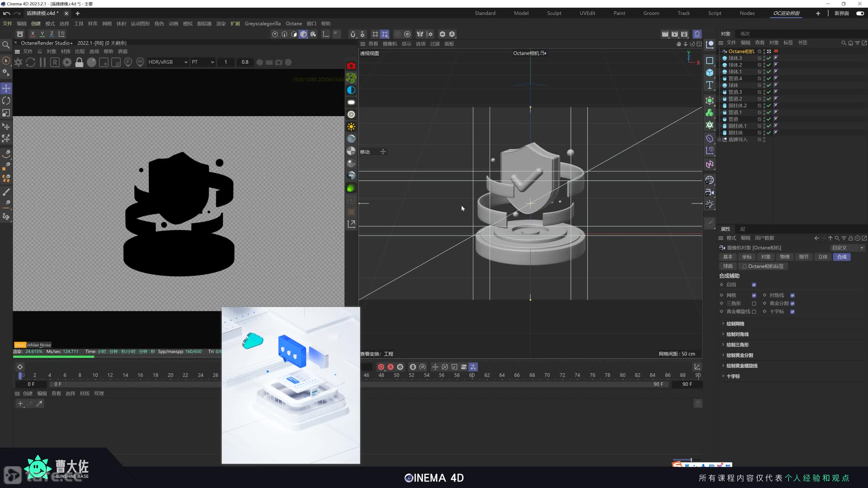
Task: Click the Octane settings gear icon
Action: (x=67, y=62)
